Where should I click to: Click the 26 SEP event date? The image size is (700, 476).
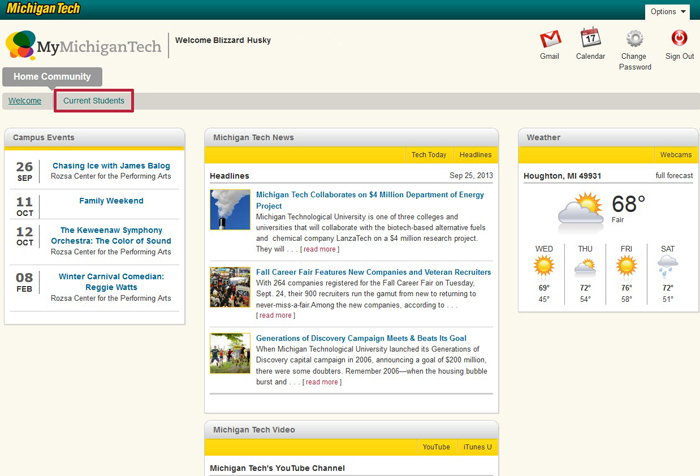click(x=25, y=171)
